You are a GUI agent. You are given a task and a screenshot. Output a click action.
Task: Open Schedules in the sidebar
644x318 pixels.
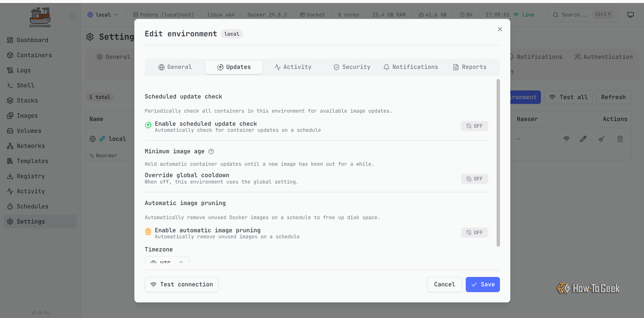pyautogui.click(x=40, y=206)
